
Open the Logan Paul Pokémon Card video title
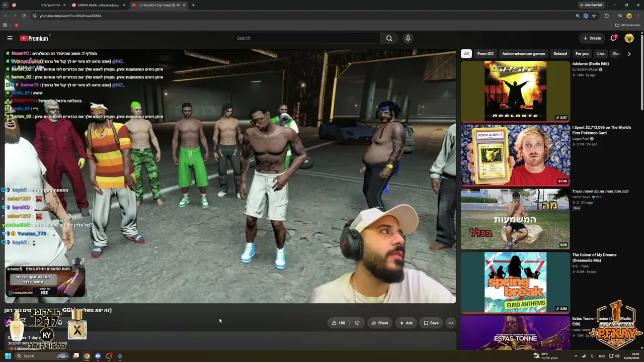coord(601,130)
